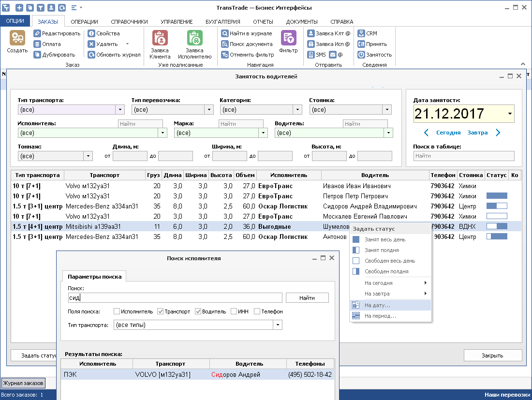Click the Поиск в таблице input field
Screen dimensions: 532x400
pos(463,156)
